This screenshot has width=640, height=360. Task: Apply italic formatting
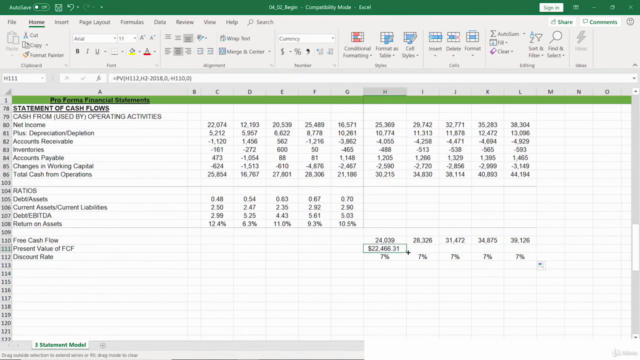point(87,51)
